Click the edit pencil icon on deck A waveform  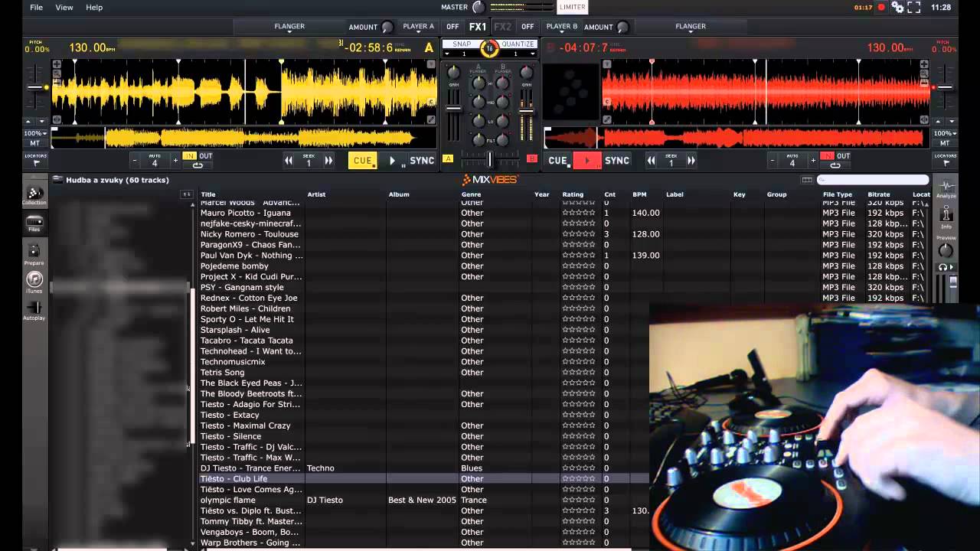tap(431, 119)
